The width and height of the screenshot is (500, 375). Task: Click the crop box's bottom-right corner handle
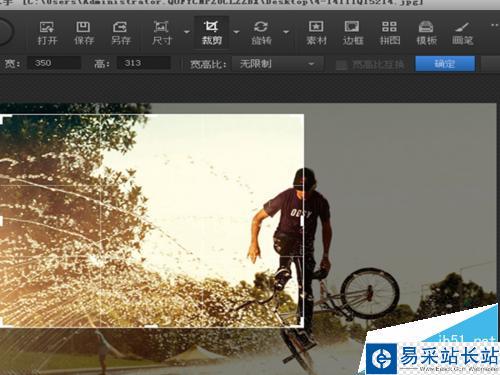tap(301, 323)
